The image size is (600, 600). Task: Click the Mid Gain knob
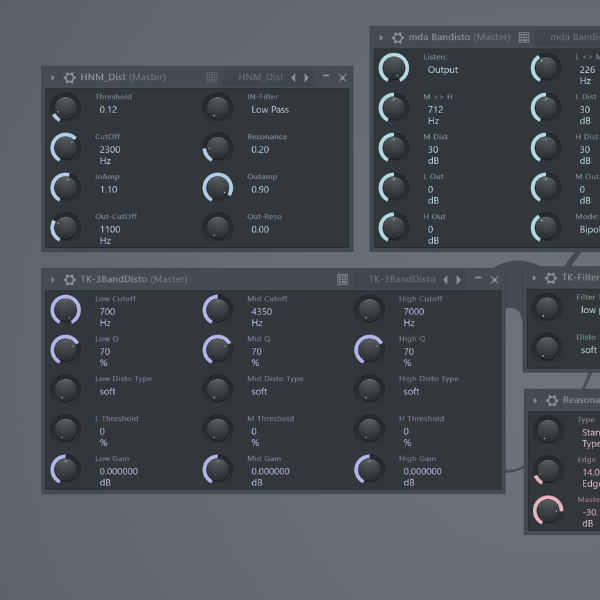coord(218,469)
